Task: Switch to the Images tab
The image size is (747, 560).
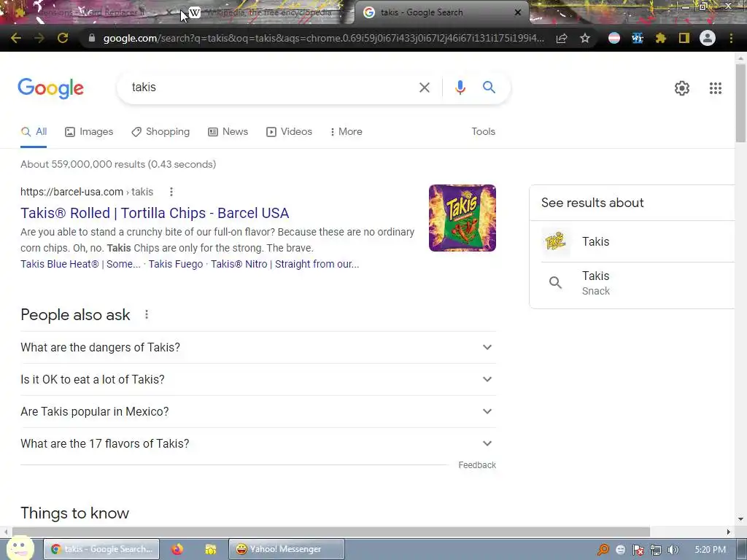Action: click(89, 131)
